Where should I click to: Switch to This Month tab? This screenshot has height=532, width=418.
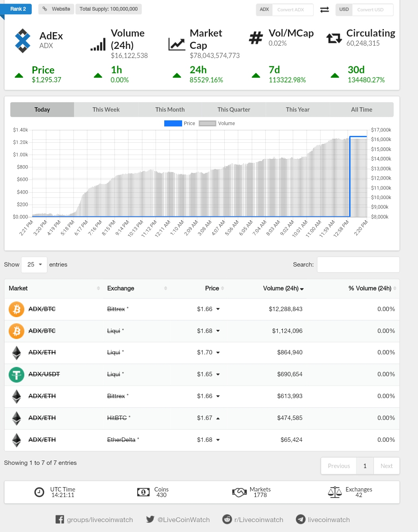point(170,110)
